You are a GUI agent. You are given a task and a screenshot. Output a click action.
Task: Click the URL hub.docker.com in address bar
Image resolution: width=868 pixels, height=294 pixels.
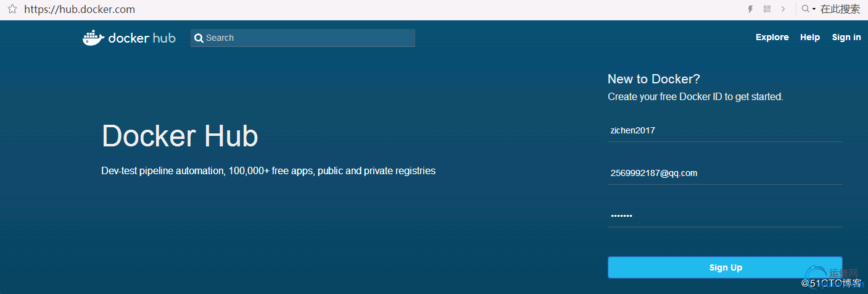(x=80, y=9)
